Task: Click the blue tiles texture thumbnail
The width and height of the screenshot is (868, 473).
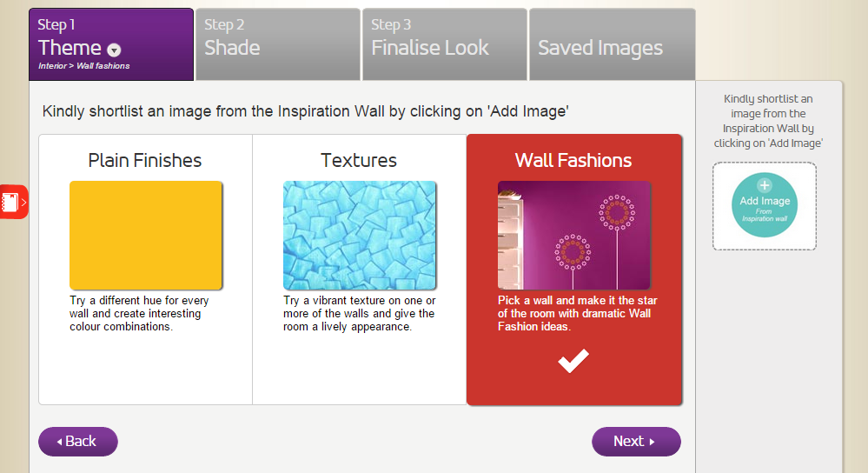Action: 360,235
